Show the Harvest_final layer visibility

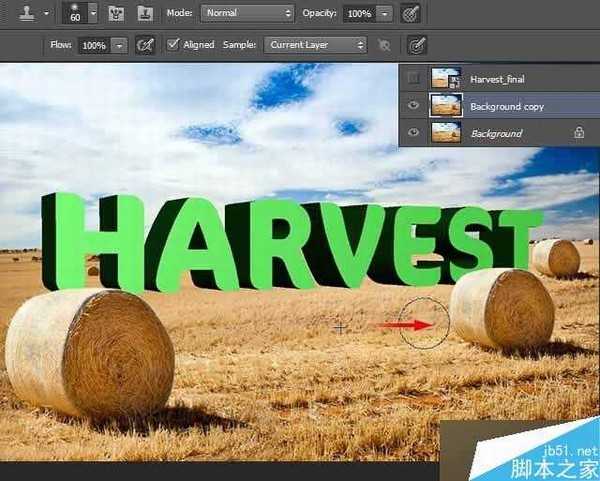(x=411, y=79)
